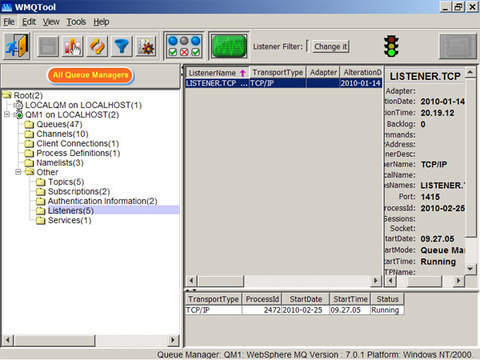This screenshot has width=480, height=360.
Task: Toggle the status indicators checkbox panel icon
Action: 184,46
